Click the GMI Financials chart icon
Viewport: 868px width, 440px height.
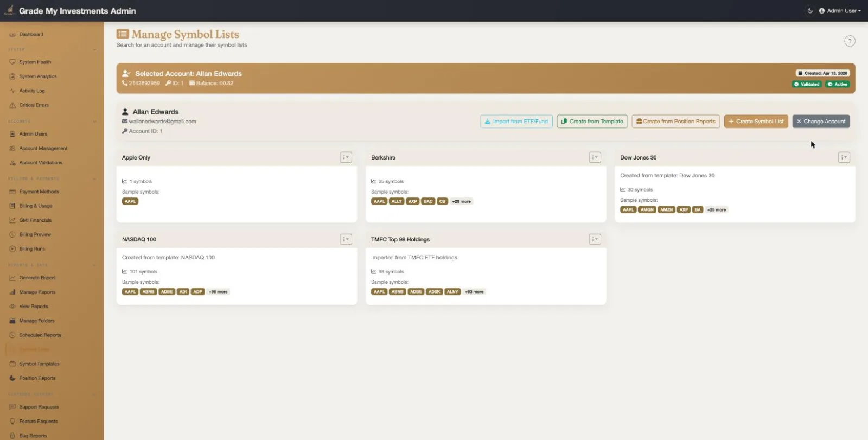click(x=12, y=220)
